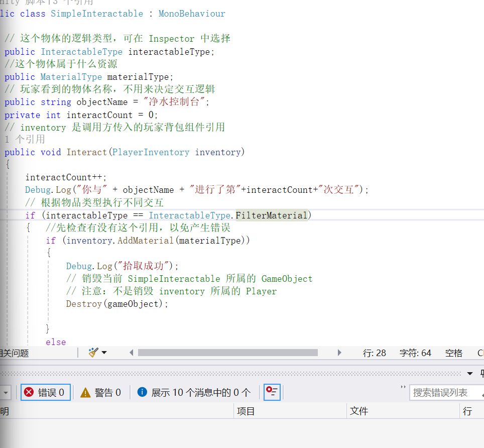Open the 1 个引用 CodeLens link
The image size is (484, 448).
pos(25,139)
